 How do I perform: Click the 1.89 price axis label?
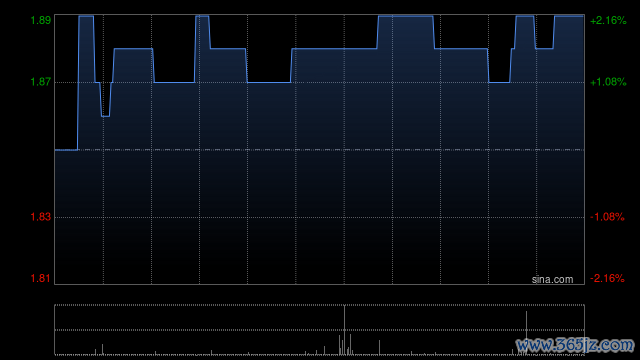[x=41, y=20]
